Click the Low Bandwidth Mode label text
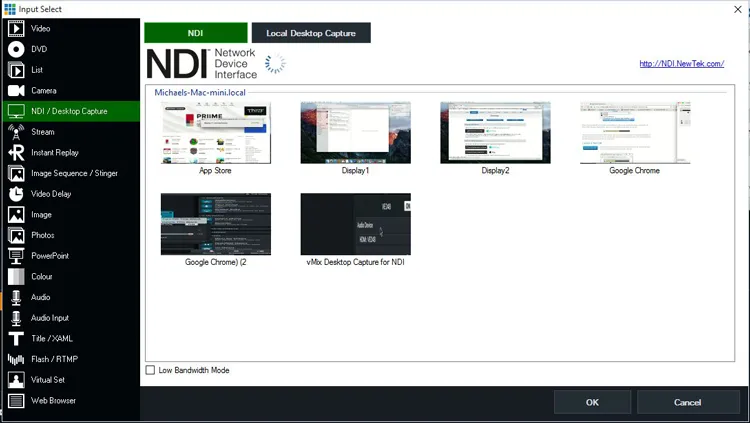This screenshot has height=423, width=750. 194,370
